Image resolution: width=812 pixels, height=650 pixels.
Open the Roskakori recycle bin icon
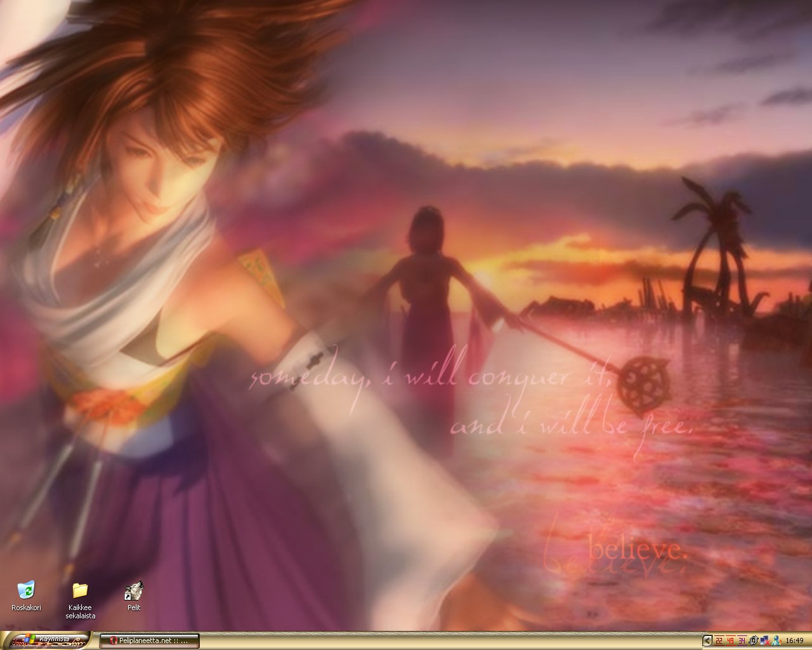click(26, 590)
